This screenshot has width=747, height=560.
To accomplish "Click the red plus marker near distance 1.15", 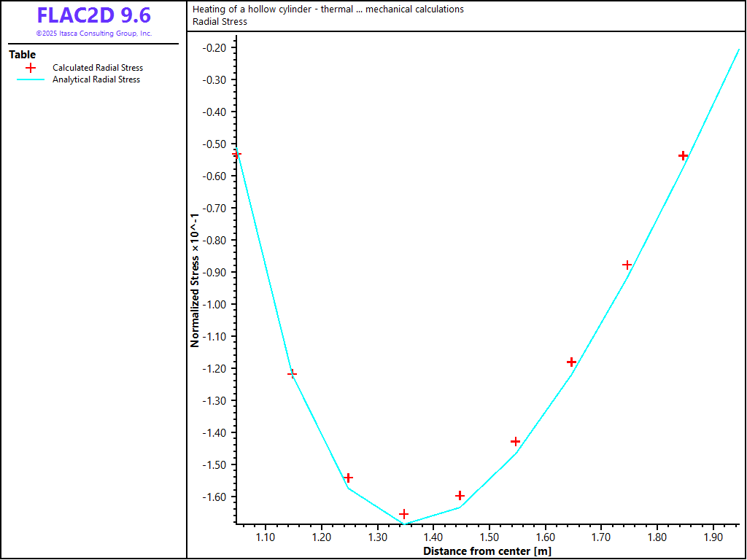I will (293, 374).
